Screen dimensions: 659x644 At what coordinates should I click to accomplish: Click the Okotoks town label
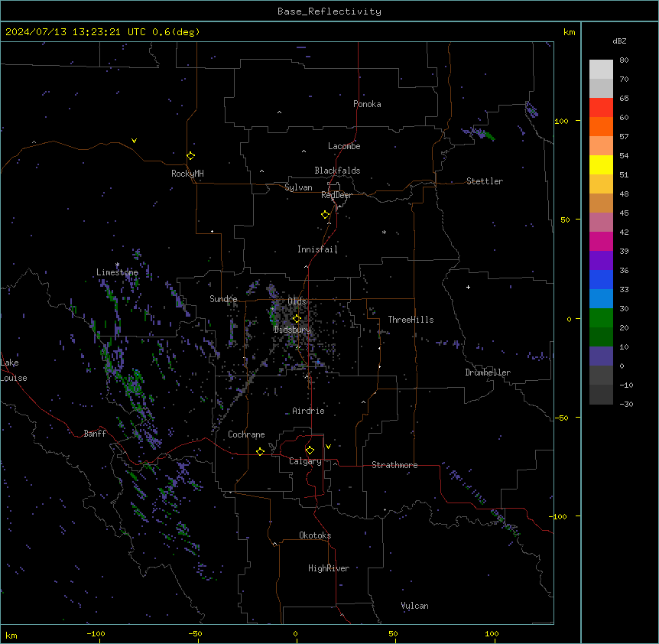click(315, 535)
